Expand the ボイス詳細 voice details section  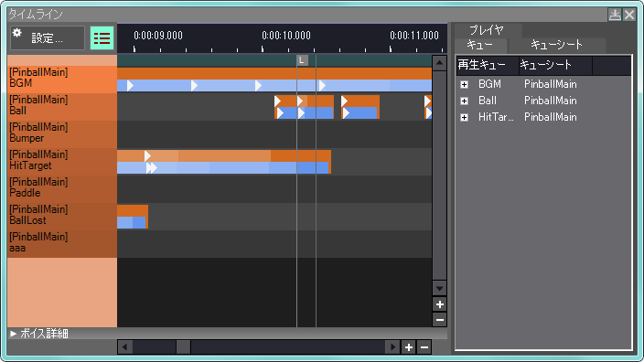tap(13, 334)
